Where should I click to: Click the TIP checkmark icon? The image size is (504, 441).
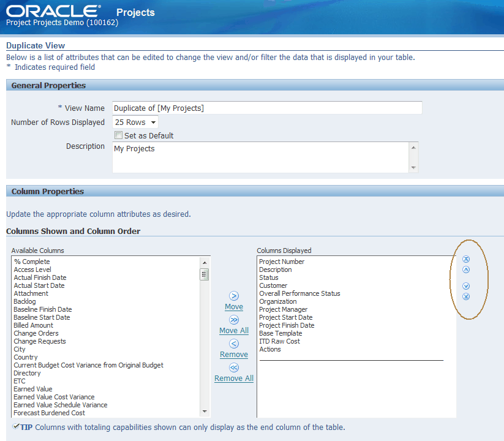(x=16, y=427)
